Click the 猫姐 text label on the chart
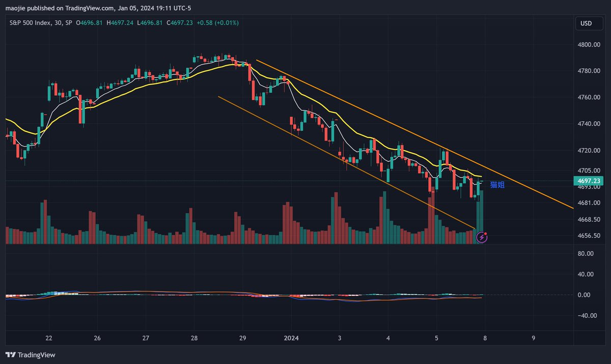Image resolution: width=611 pixels, height=364 pixels. click(496, 185)
